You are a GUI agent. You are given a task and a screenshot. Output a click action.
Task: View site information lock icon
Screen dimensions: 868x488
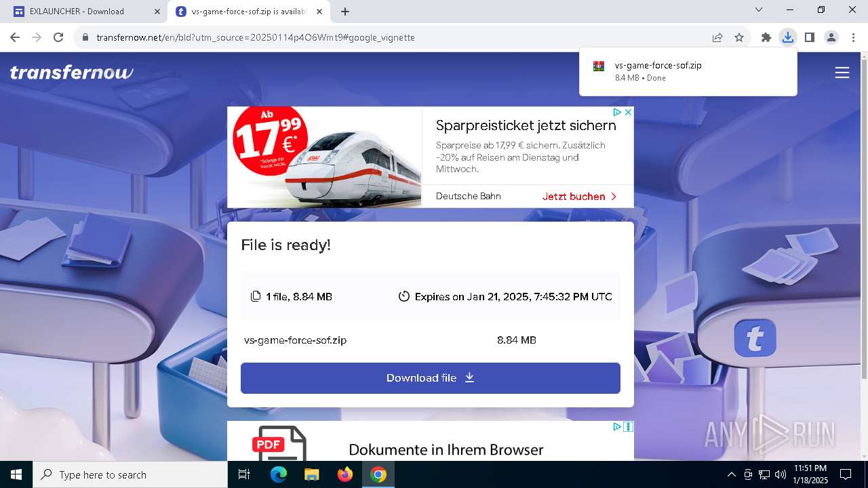[85, 37]
